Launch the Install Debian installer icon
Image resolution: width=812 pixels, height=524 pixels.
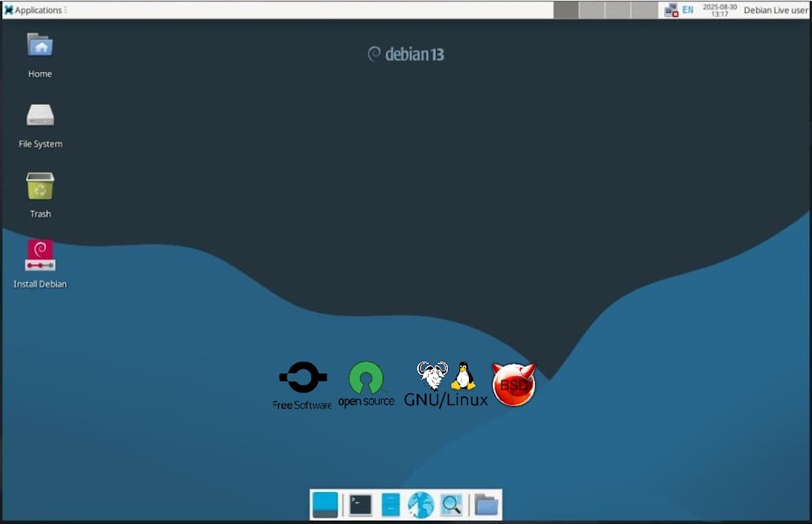pyautogui.click(x=40, y=256)
